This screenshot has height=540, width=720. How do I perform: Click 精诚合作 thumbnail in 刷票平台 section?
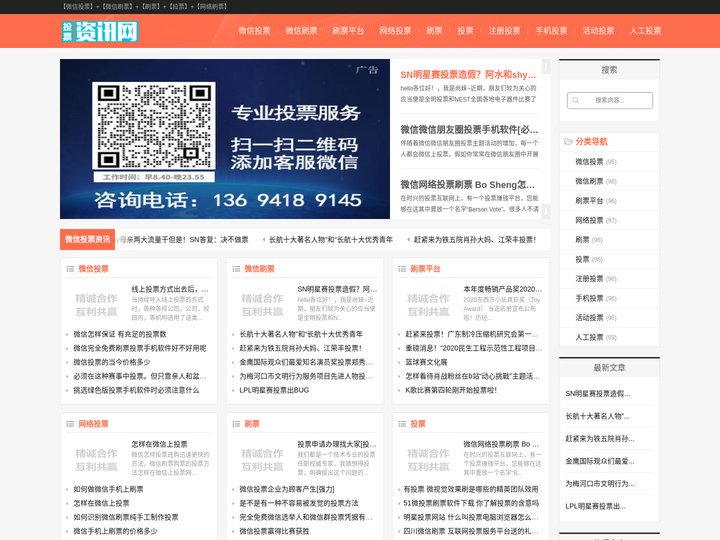pos(428,305)
